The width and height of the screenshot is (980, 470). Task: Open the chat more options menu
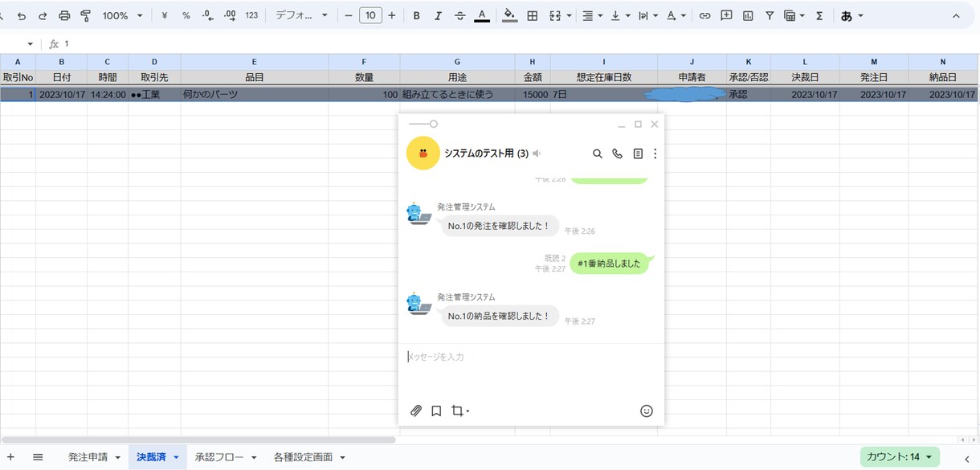[x=655, y=153]
